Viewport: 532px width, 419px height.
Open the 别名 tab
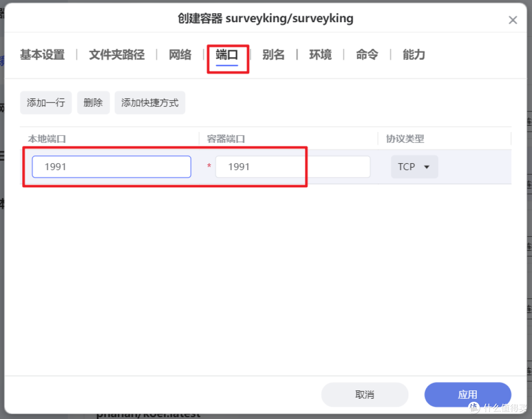273,55
